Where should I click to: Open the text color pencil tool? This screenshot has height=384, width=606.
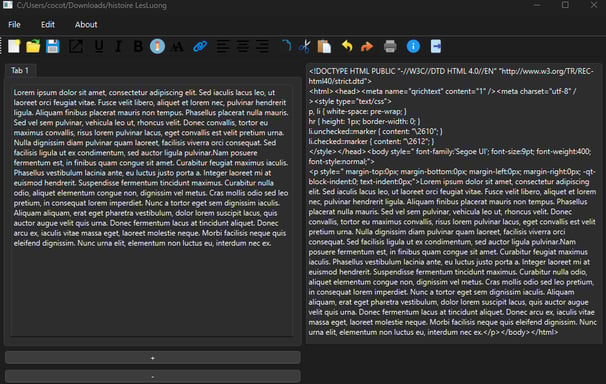157,46
